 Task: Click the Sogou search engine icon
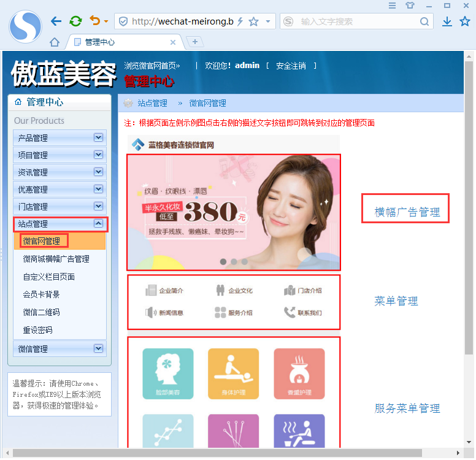[x=288, y=21]
